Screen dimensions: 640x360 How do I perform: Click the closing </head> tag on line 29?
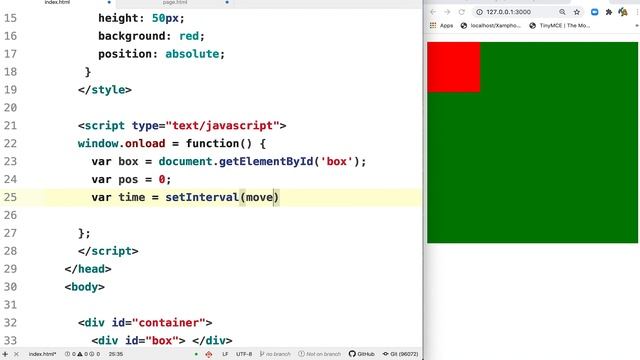click(x=88, y=269)
